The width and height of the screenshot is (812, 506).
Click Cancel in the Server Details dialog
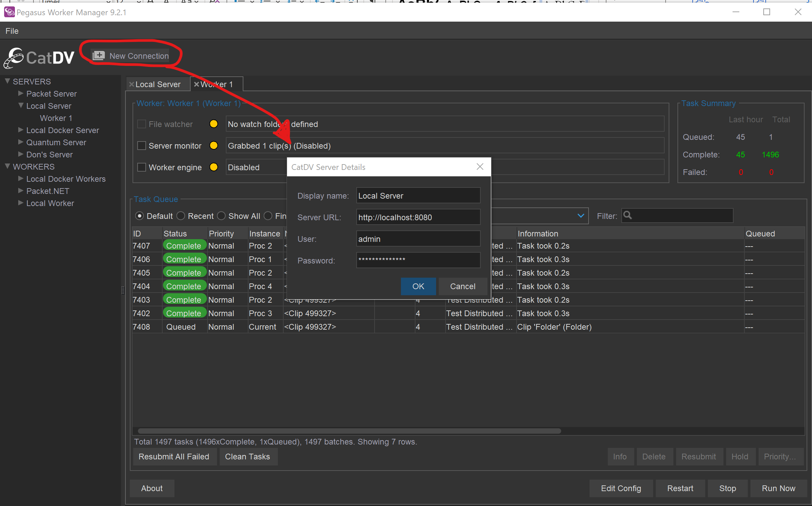[x=462, y=286]
